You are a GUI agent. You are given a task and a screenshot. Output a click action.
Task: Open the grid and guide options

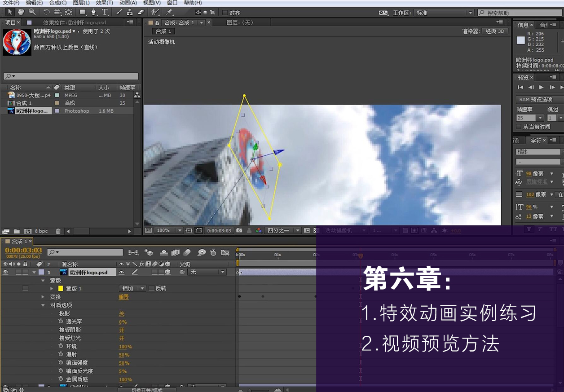tap(189, 230)
